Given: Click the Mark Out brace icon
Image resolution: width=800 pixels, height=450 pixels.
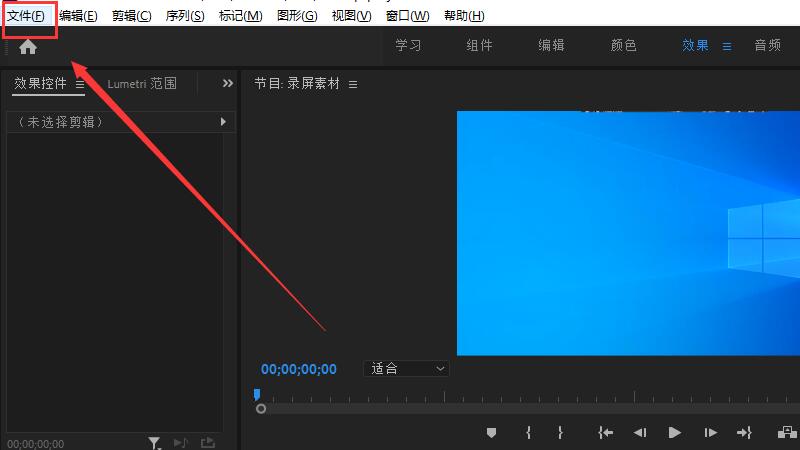Looking at the screenshot, I should 560,433.
